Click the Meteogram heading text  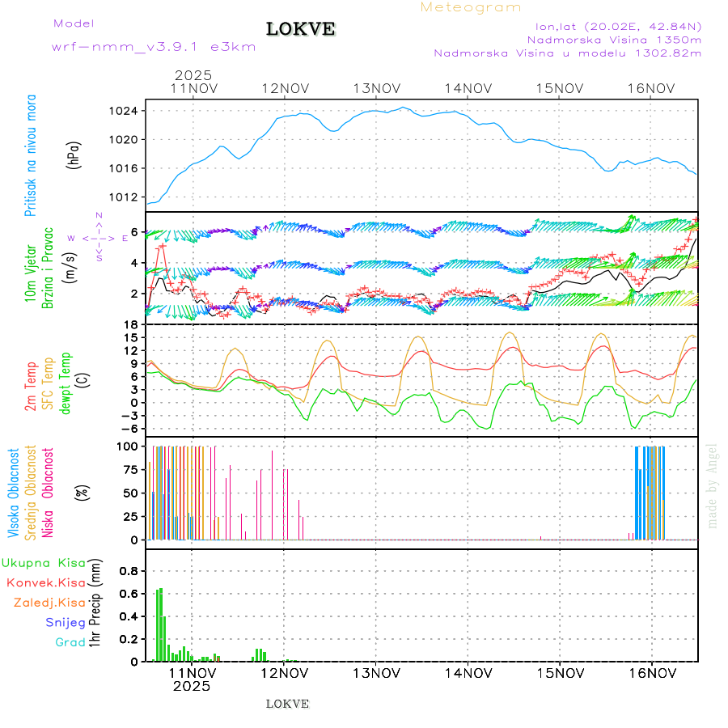[x=471, y=7]
